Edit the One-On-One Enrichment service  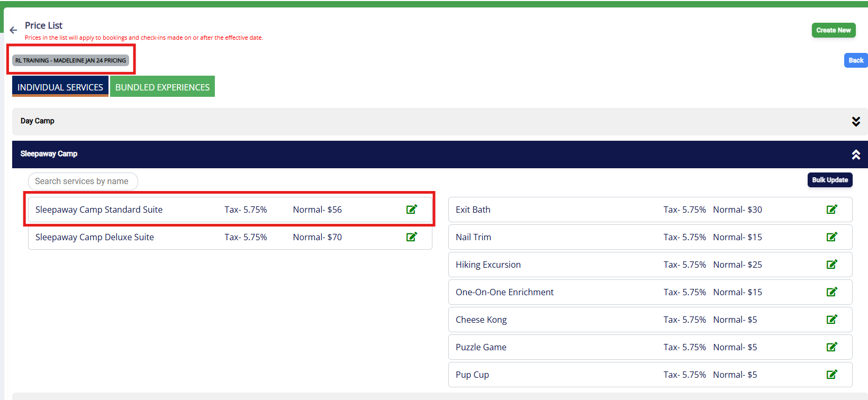(x=832, y=292)
